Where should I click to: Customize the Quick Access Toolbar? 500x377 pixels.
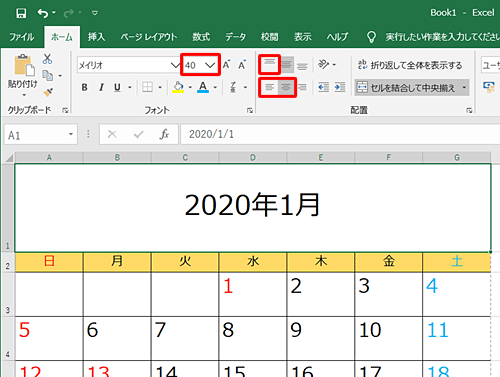tap(95, 13)
